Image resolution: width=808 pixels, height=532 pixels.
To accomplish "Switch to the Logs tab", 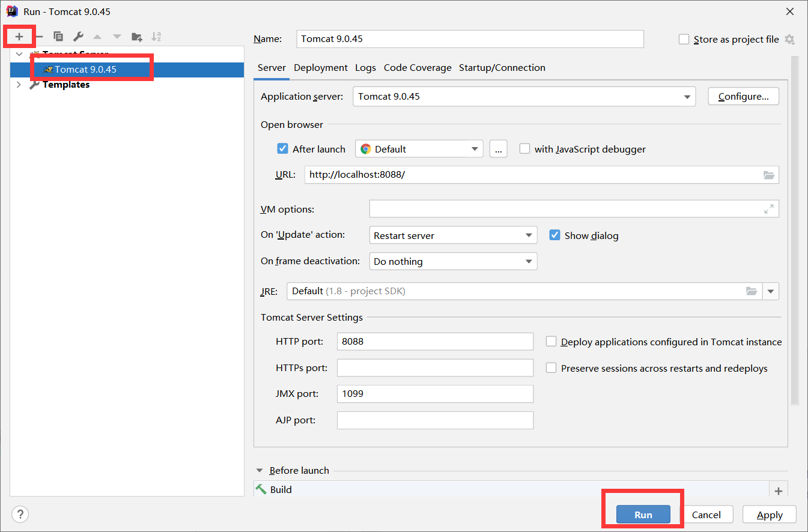I will [x=365, y=68].
